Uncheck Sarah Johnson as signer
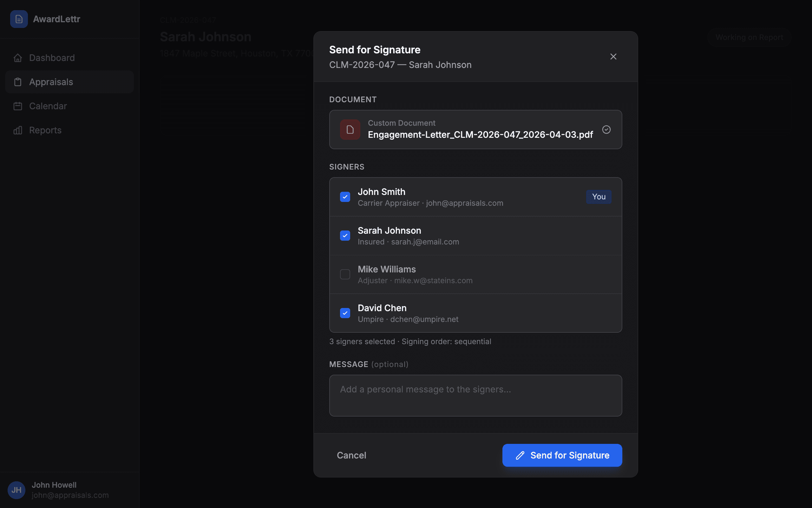The image size is (812, 508). pos(345,236)
